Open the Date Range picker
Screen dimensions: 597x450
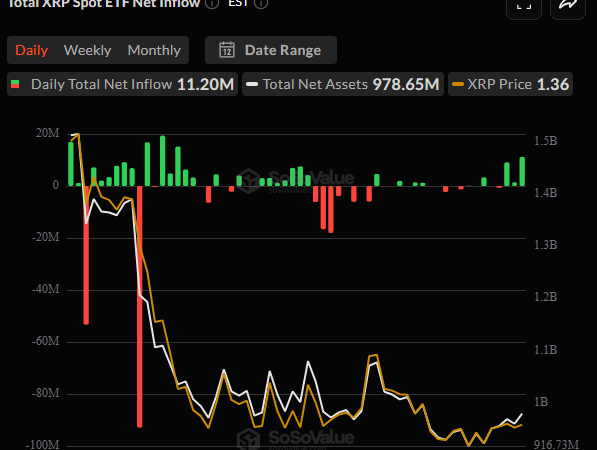(271, 50)
